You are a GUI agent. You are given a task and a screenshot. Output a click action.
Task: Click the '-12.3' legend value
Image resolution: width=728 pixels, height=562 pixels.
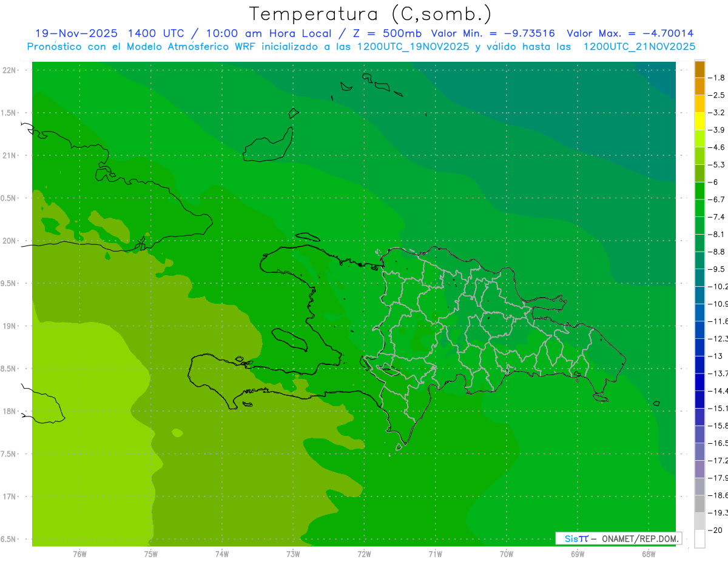pyautogui.click(x=718, y=338)
